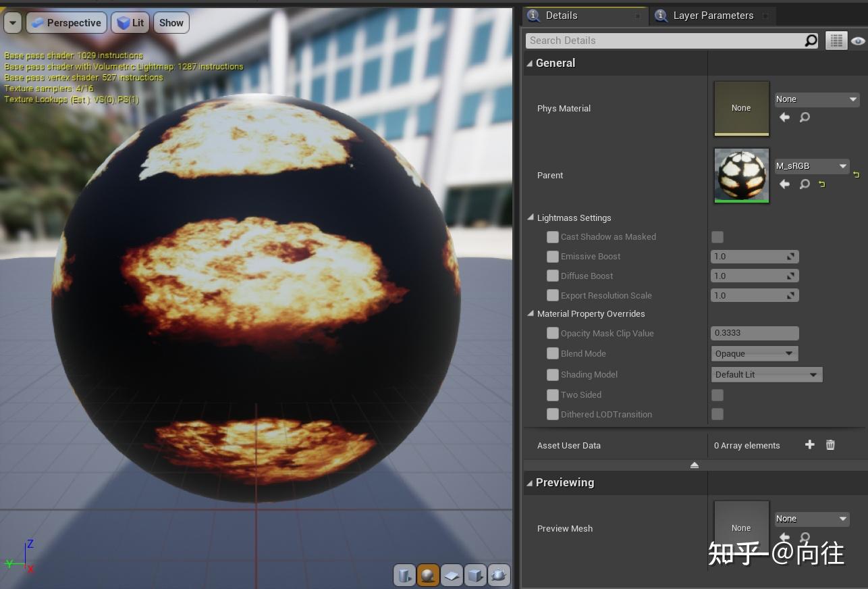Reset arrow right of M_sRGB dropdown

(857, 174)
